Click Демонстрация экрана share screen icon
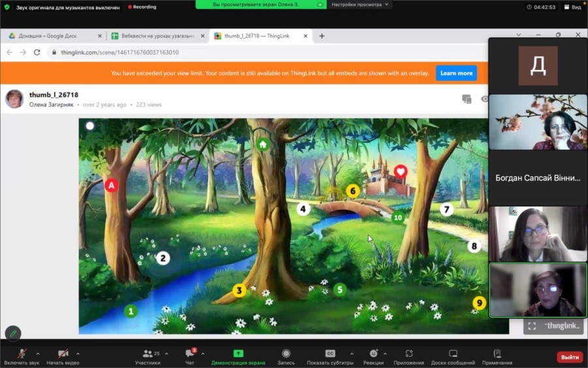588x368 pixels. click(x=238, y=354)
